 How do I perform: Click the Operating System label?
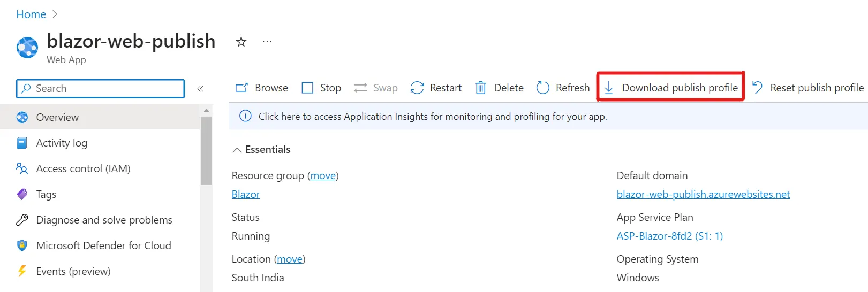(658, 259)
